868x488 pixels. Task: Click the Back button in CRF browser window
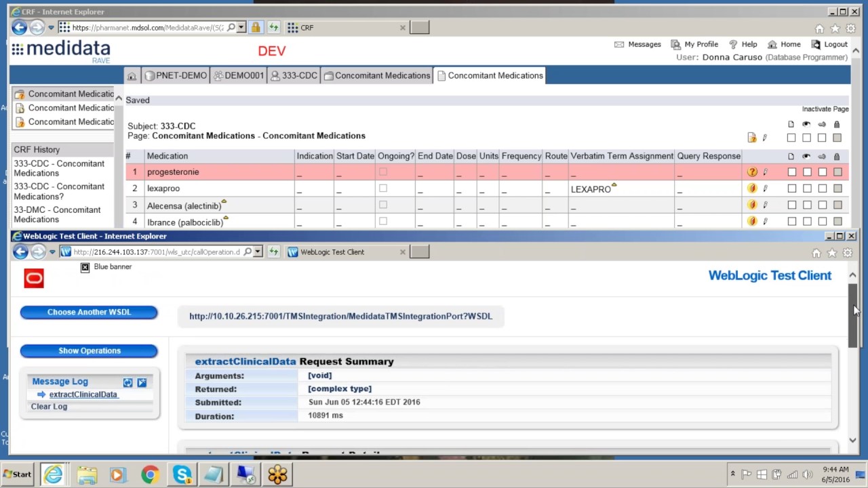[x=19, y=28]
